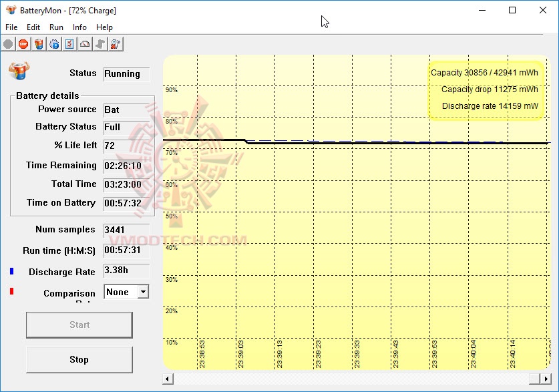Click the graph scrollbar right arrow
The width and height of the screenshot is (559, 392).
(546, 379)
